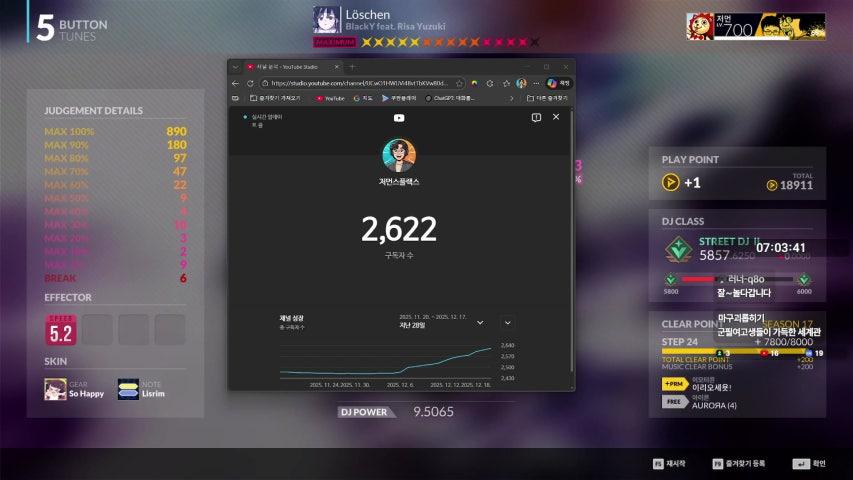Screen dimensions: 853x480
Task: Expand the channel growth chart chevron
Action: pos(507,322)
